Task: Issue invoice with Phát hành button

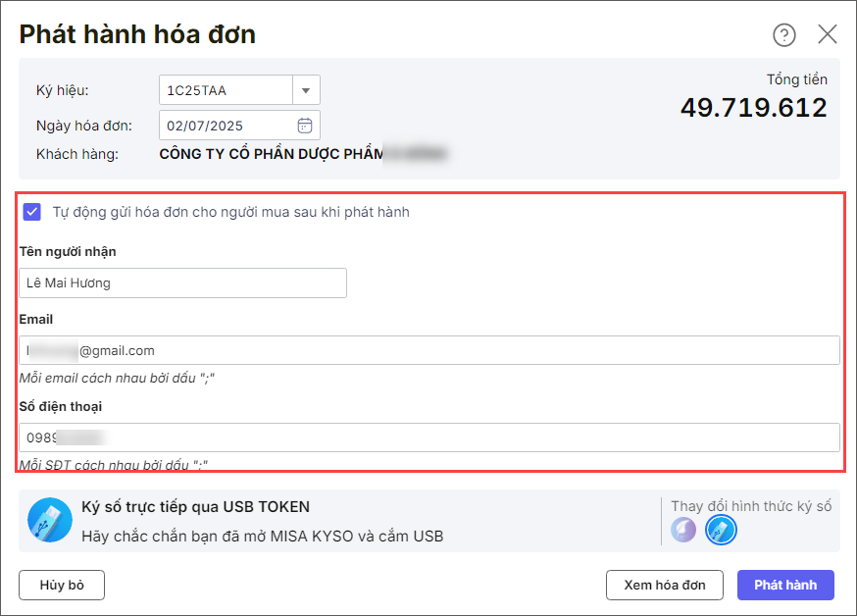Action: point(785,585)
